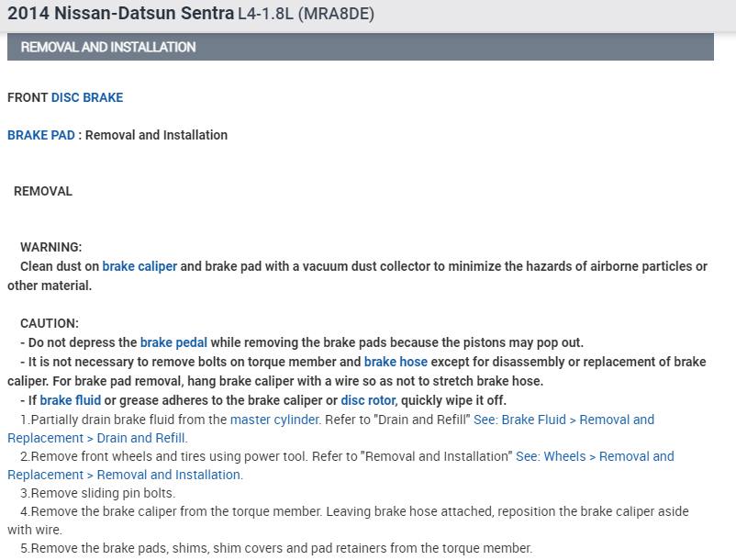Image resolution: width=736 pixels, height=560 pixels.
Task: Click the CAUTION: label
Action: click(x=50, y=324)
